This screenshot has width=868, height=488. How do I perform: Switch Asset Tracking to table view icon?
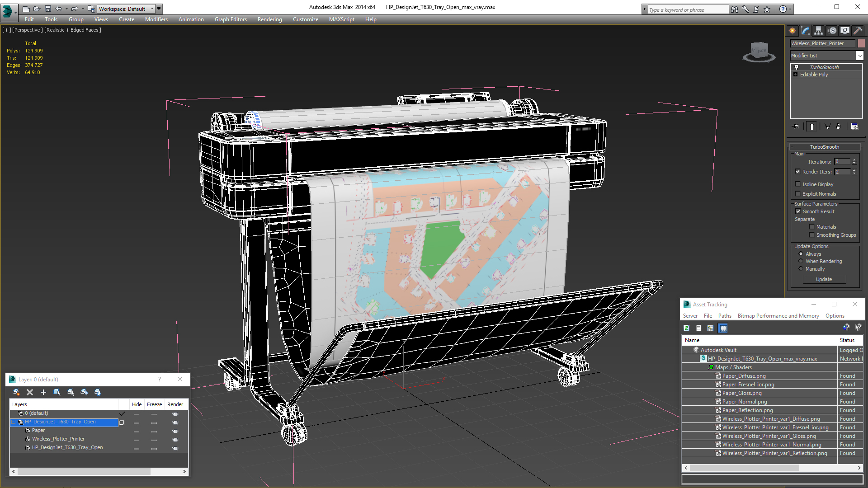pyautogui.click(x=723, y=328)
